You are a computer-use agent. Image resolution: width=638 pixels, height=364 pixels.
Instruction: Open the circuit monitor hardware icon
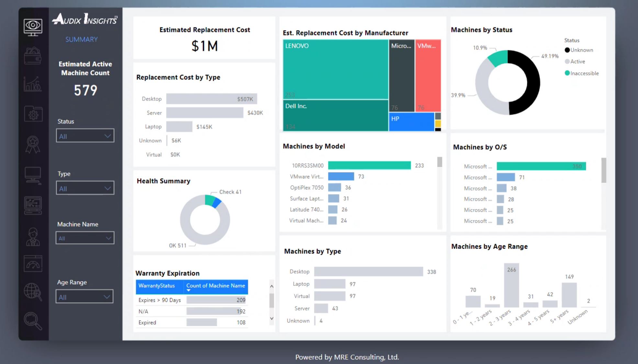coord(33,205)
